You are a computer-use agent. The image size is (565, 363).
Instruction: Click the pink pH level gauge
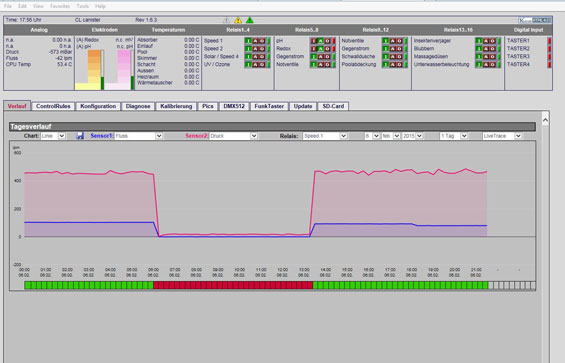[x=124, y=70]
